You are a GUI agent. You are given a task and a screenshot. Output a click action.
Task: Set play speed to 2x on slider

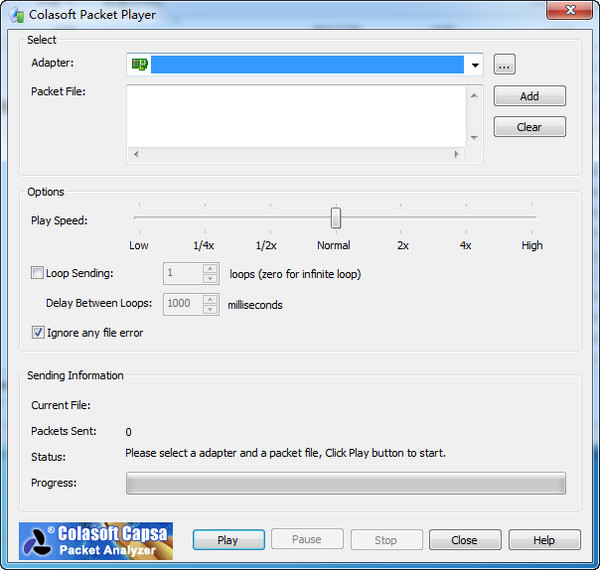[x=402, y=217]
